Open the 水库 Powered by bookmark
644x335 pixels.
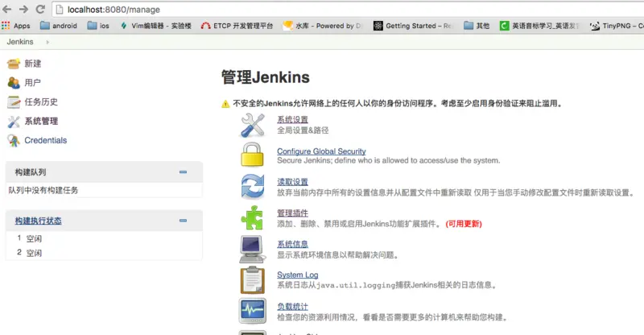[x=324, y=26]
